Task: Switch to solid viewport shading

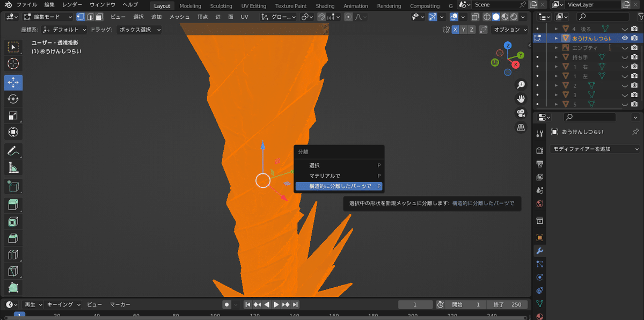Action: [495, 17]
